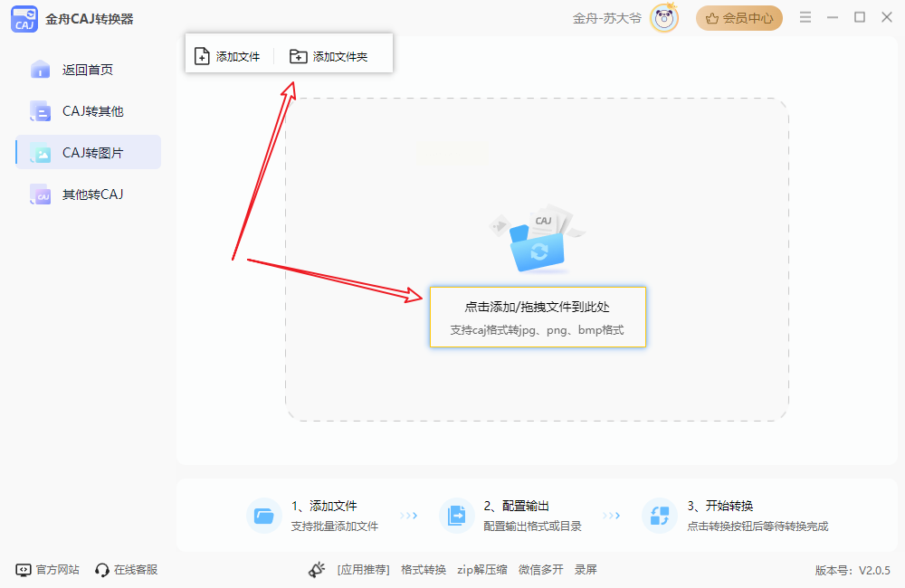905x588 pixels.
Task: Click the 添加文件夹 button label
Action: [x=340, y=57]
